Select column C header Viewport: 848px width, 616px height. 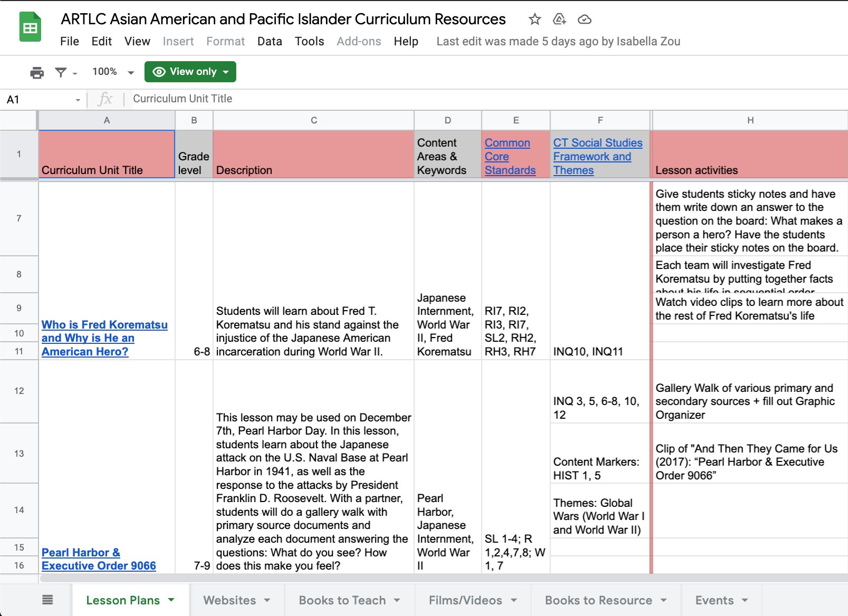pos(314,120)
